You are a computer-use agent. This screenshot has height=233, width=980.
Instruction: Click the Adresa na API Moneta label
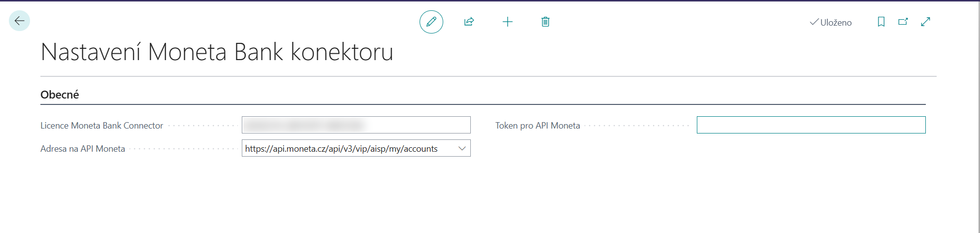83,149
